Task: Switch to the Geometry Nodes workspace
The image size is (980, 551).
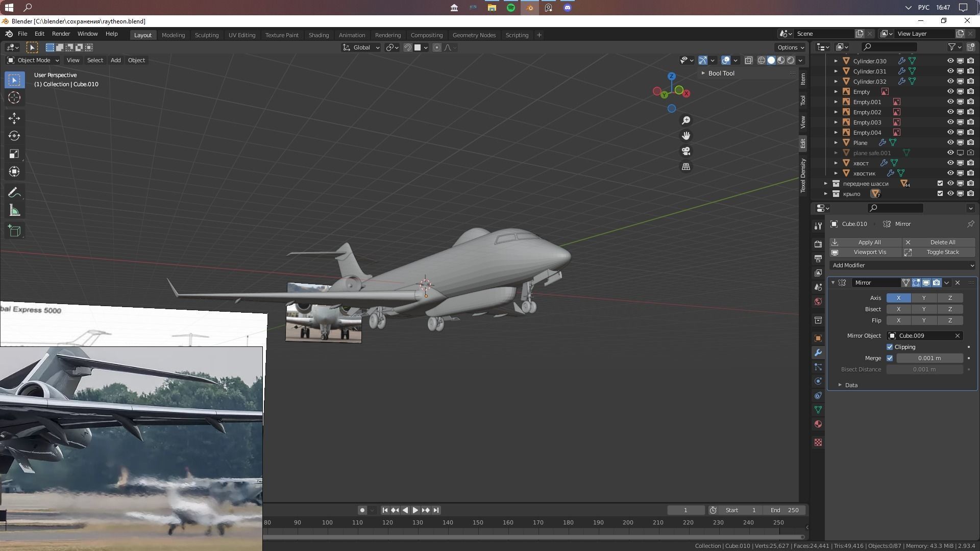Action: coord(474,35)
